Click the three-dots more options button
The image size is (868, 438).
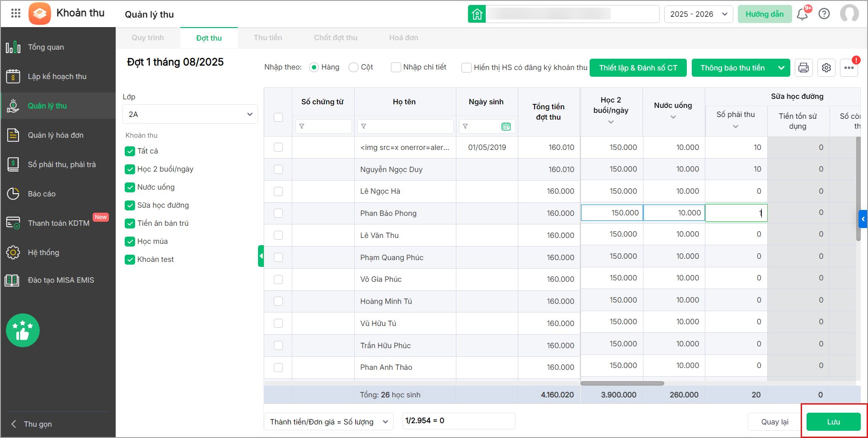[849, 68]
